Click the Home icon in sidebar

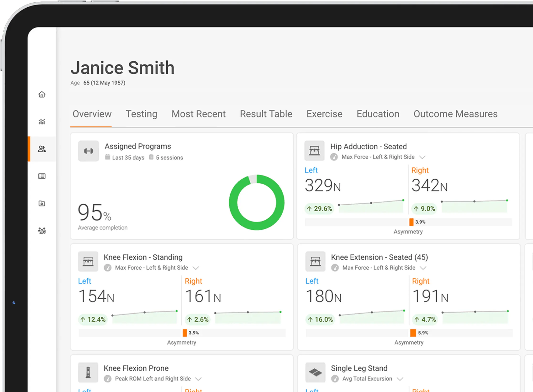(42, 95)
